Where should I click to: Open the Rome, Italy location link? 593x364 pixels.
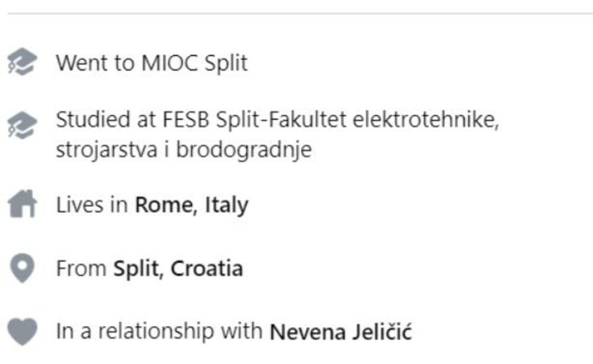click(x=192, y=205)
